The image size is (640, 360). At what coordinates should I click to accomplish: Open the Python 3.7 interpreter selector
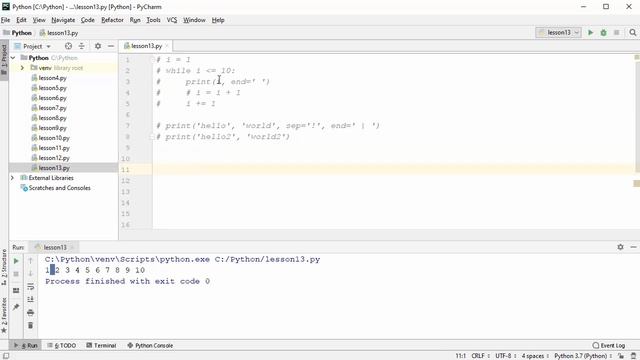[583, 356]
